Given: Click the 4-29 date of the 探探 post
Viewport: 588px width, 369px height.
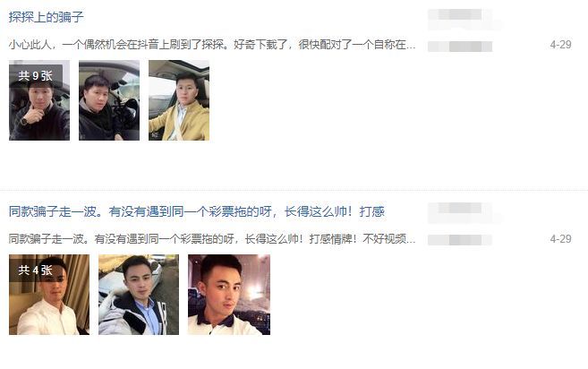Looking at the screenshot, I should [x=560, y=45].
